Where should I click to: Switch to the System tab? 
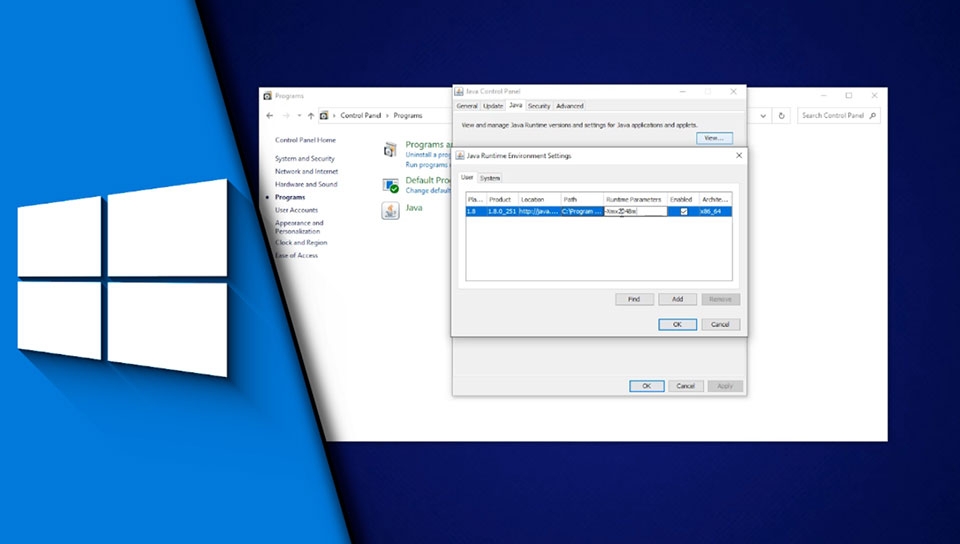[x=490, y=178]
